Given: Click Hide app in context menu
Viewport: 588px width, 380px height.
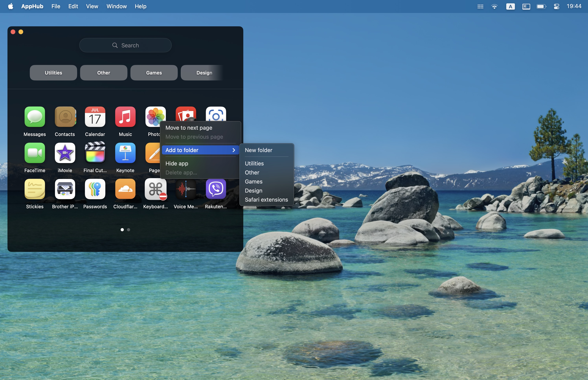Looking at the screenshot, I should tap(177, 163).
